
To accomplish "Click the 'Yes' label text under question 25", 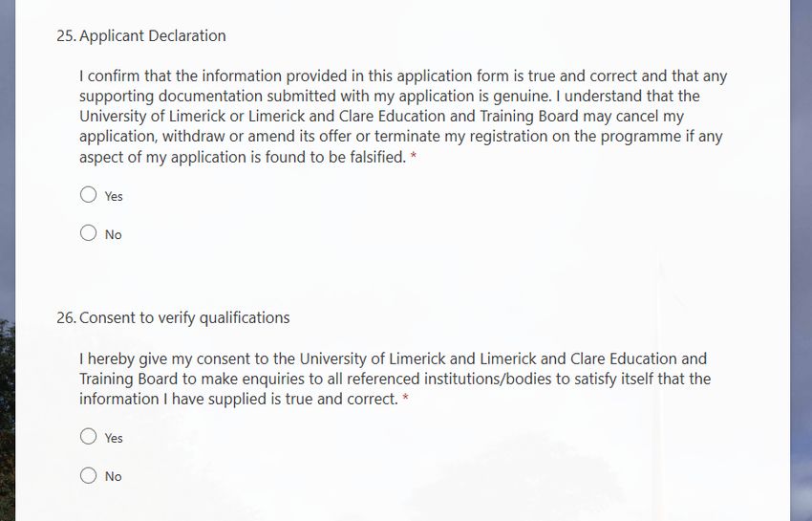I will 114,197.
